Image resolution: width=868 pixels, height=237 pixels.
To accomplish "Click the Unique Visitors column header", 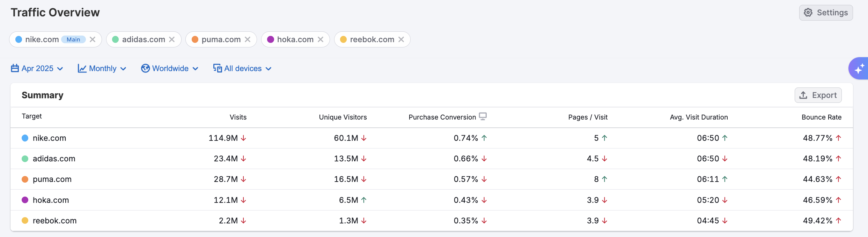I will coord(343,117).
